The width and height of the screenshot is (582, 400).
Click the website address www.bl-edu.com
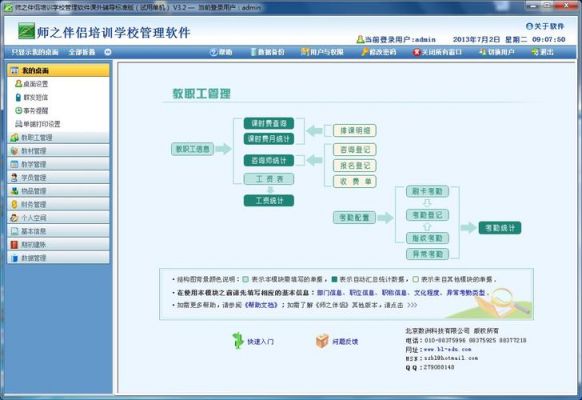point(447,349)
